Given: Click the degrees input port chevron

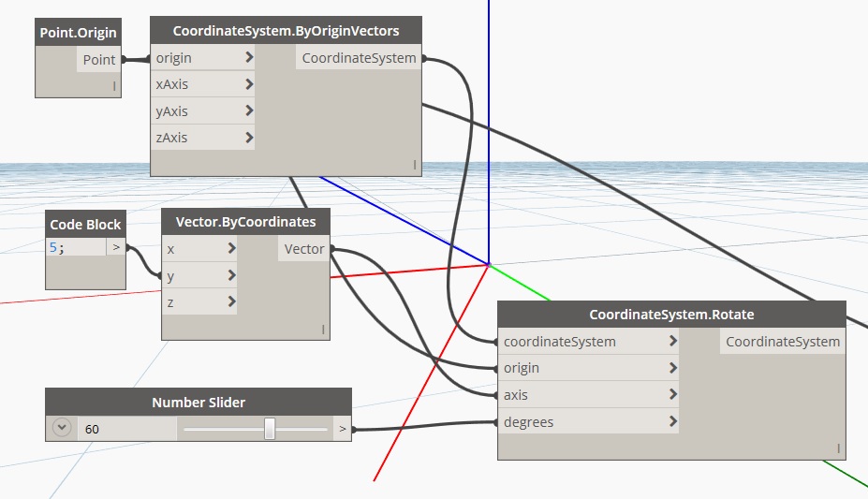Looking at the screenshot, I should coord(672,422).
